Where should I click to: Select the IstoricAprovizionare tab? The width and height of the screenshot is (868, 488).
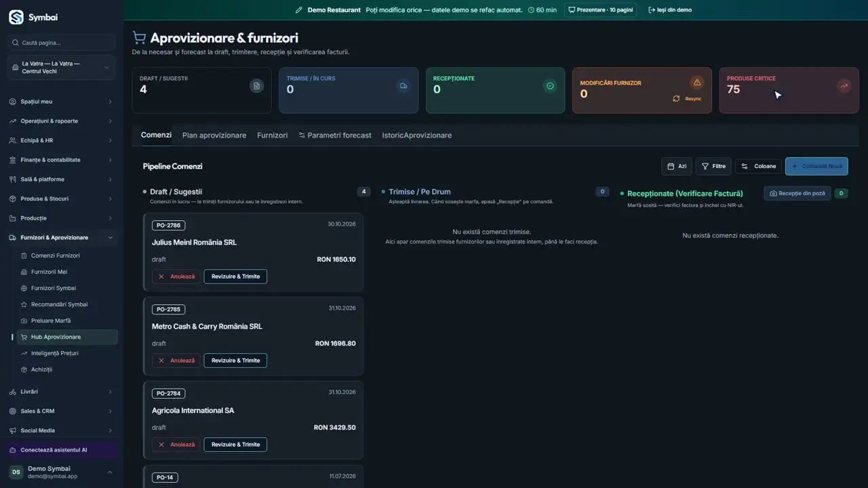click(416, 136)
